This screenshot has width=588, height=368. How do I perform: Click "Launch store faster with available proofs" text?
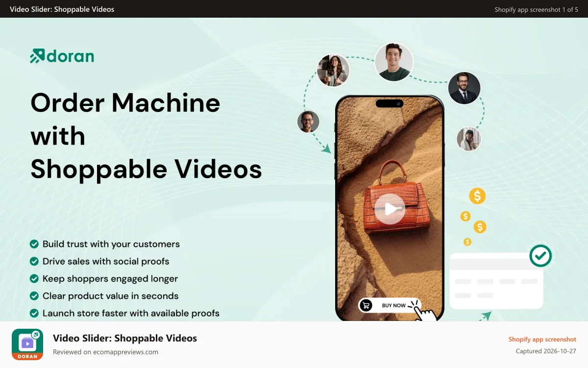click(x=131, y=313)
